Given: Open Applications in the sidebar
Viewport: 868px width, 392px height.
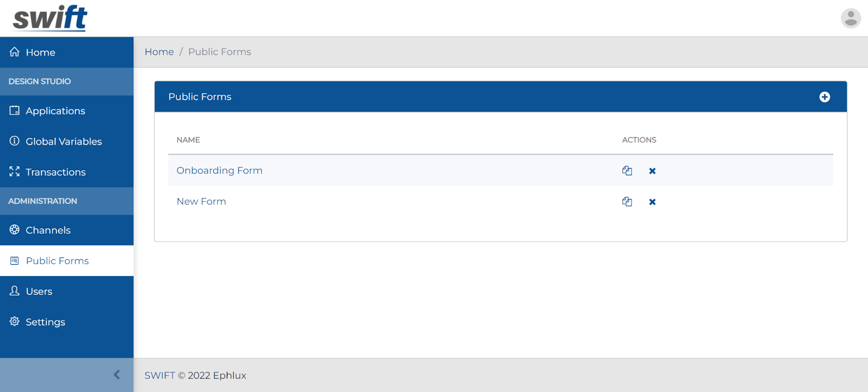Looking at the screenshot, I should pyautogui.click(x=55, y=111).
